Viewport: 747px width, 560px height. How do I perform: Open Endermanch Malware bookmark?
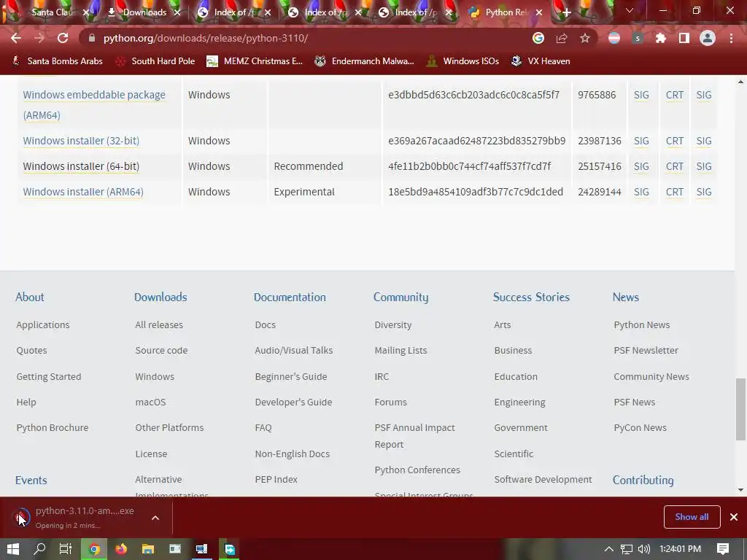(365, 61)
